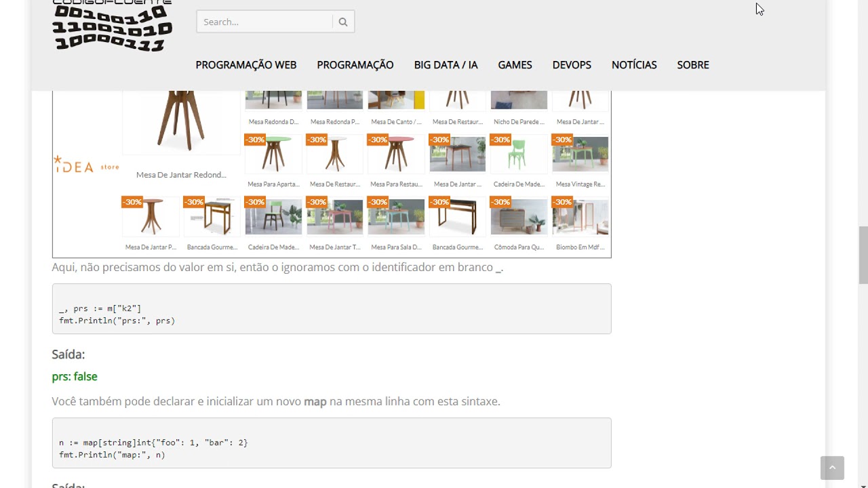Click the scroll-to-top arrow button
Viewport: 868px width, 488px height.
tap(832, 468)
